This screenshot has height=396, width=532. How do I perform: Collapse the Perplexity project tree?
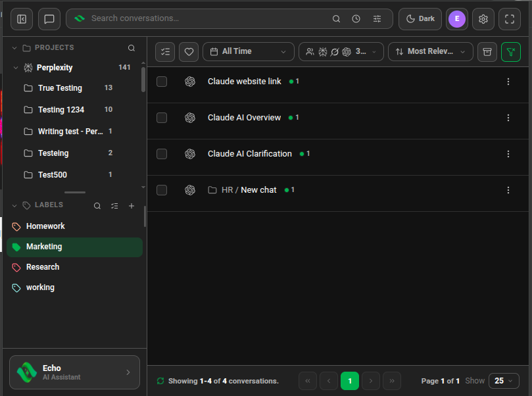click(16, 68)
